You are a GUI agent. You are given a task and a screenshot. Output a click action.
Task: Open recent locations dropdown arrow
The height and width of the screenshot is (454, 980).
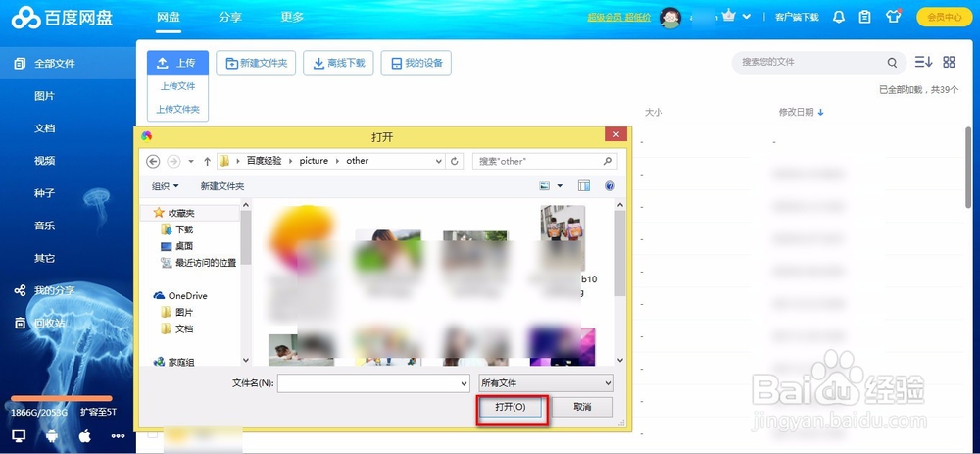pyautogui.click(x=191, y=162)
